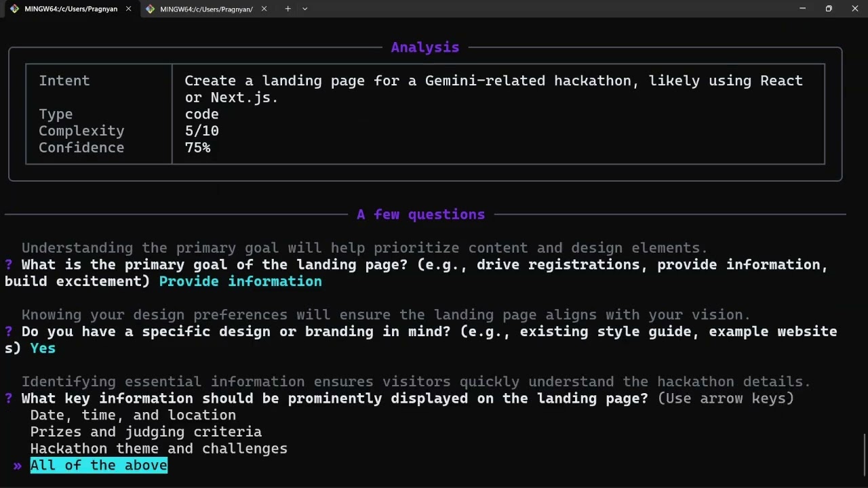Click the '(Use arrow keys)' hint

tap(726, 399)
